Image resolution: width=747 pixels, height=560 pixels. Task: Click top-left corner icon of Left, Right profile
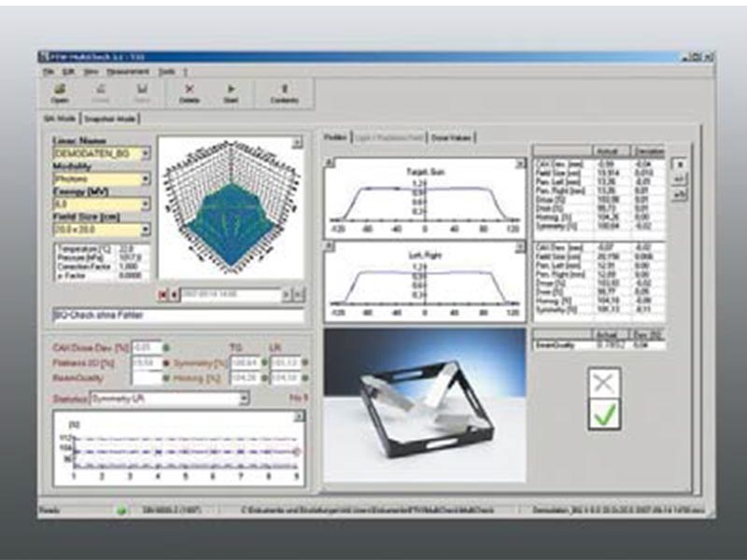(330, 246)
